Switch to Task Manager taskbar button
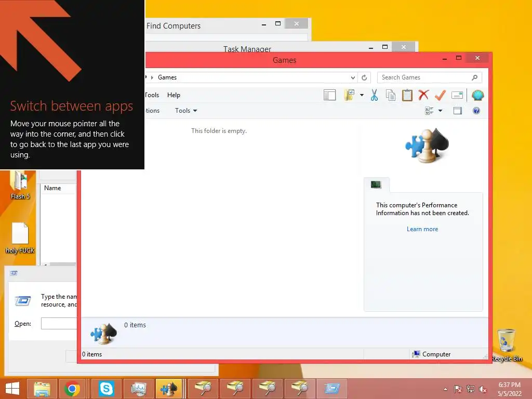532x399 pixels. coord(138,389)
